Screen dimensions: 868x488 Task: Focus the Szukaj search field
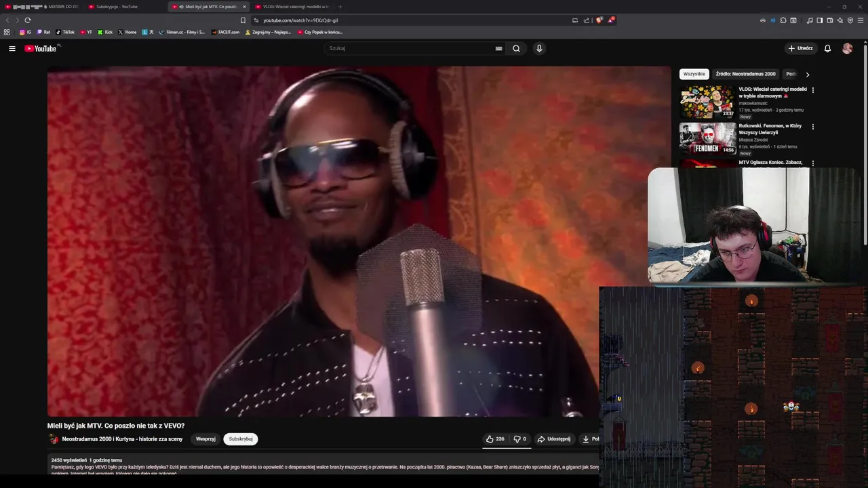point(410,48)
